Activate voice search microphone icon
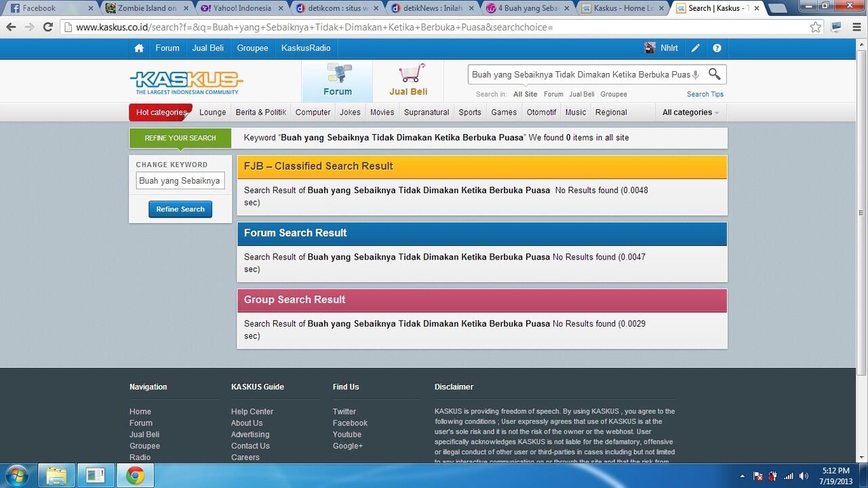868x488 pixels. [x=696, y=75]
